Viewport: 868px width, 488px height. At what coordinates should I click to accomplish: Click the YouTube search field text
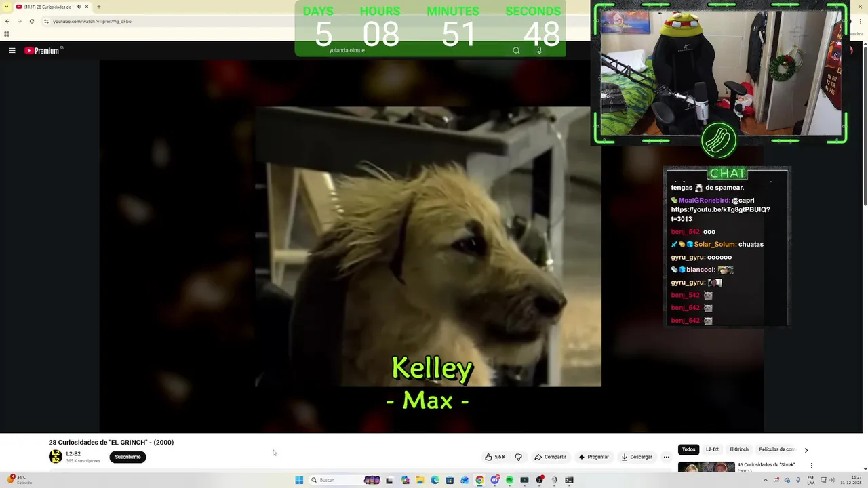pos(347,50)
